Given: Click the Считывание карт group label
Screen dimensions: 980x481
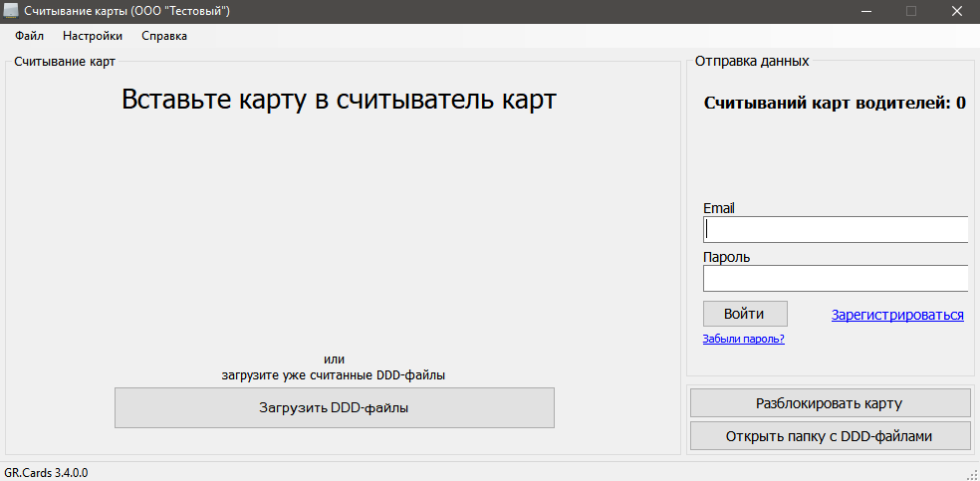Looking at the screenshot, I should coord(65,61).
